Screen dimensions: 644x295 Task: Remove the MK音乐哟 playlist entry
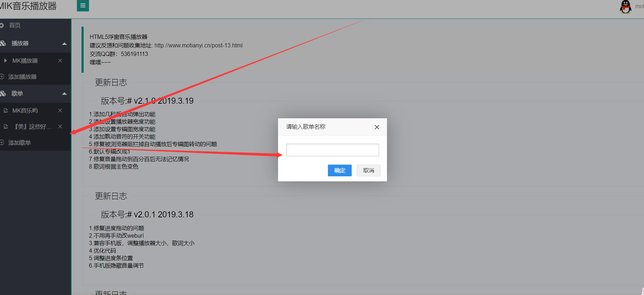60,110
